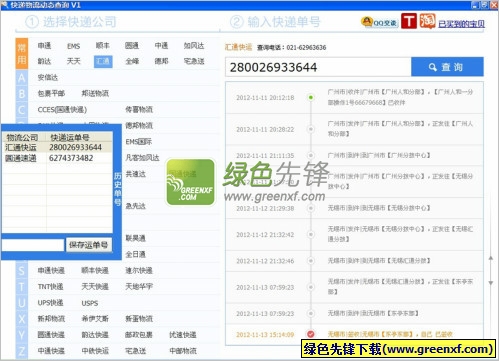
Task: Click the orange Taobao 淘 icon
Action: pos(427,21)
